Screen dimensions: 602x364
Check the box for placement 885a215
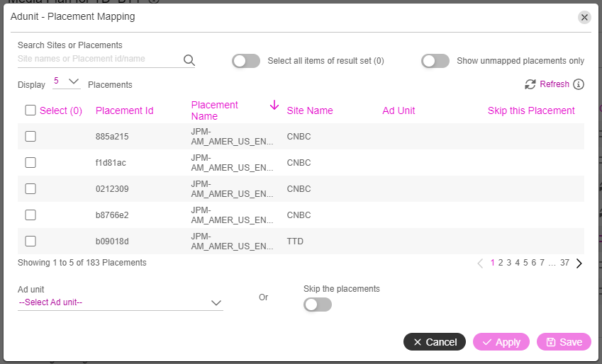(30, 137)
